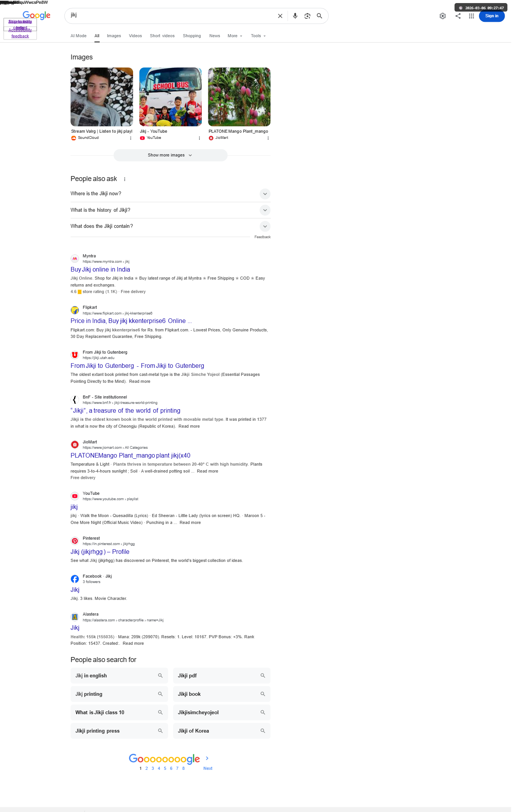Open search by image camera icon
The width and height of the screenshot is (517, 812).
[x=307, y=16]
